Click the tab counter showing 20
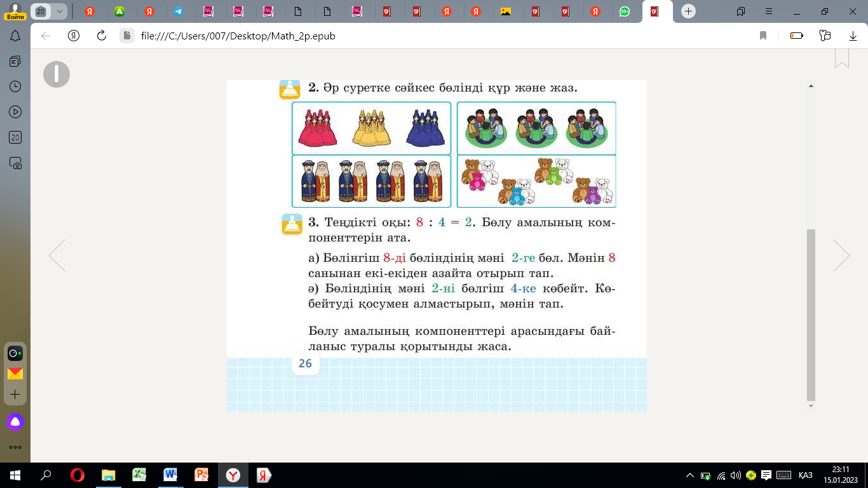Image resolution: width=868 pixels, height=488 pixels. tap(41, 11)
